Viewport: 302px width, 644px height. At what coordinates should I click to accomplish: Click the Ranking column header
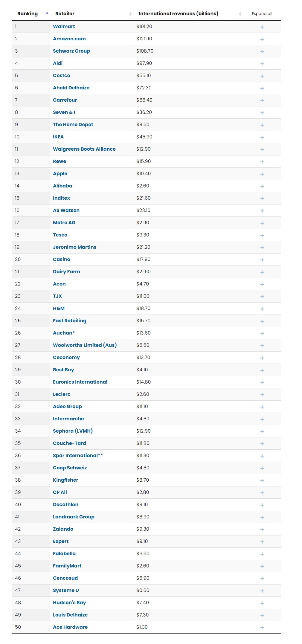[28, 14]
